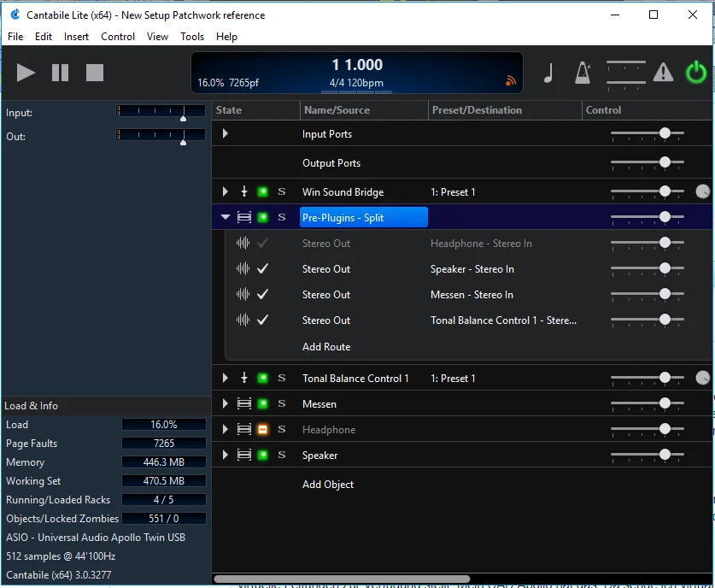Toggle the metronome icon
This screenshot has width=715, height=588.
583,73
